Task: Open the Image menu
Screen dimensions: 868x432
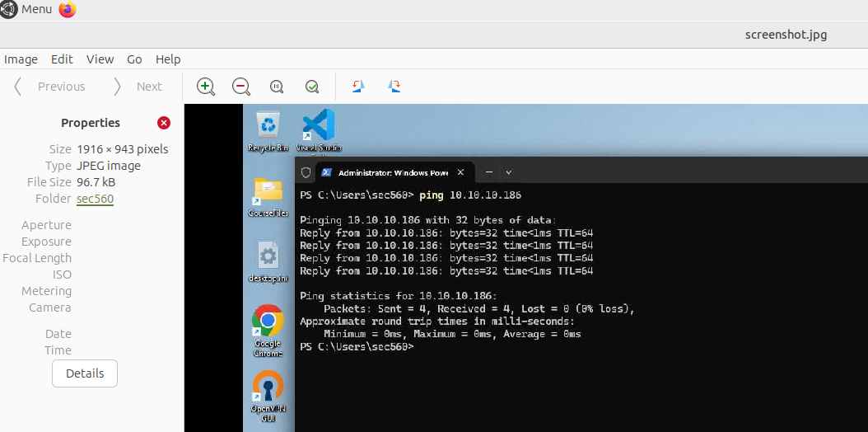Action: coord(21,59)
